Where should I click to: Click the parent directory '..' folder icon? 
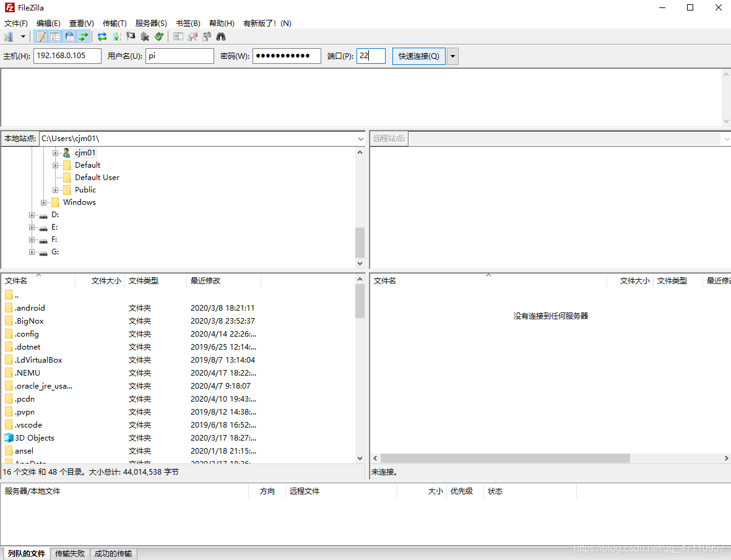pyautogui.click(x=9, y=295)
